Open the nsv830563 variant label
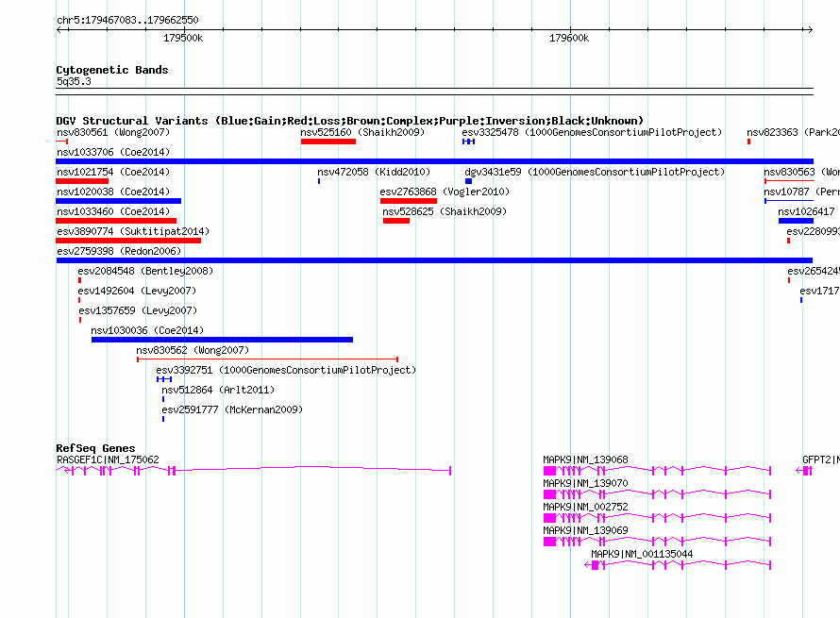 801,172
